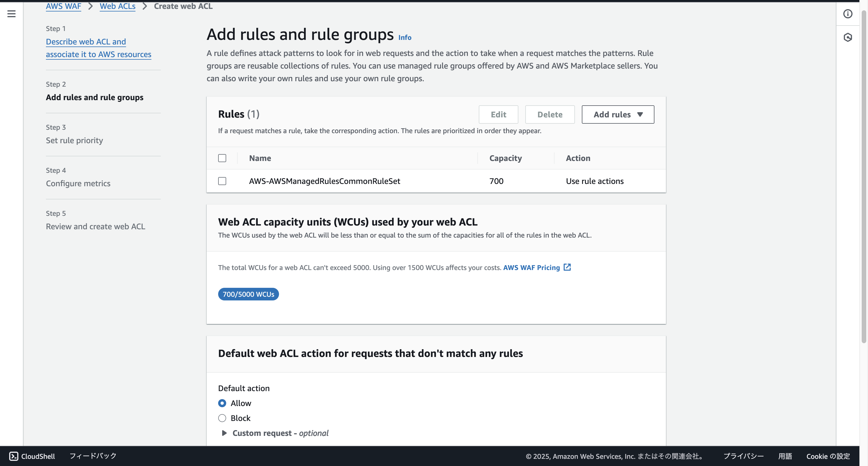
Task: Expand the Custom request optional section
Action: (x=224, y=433)
